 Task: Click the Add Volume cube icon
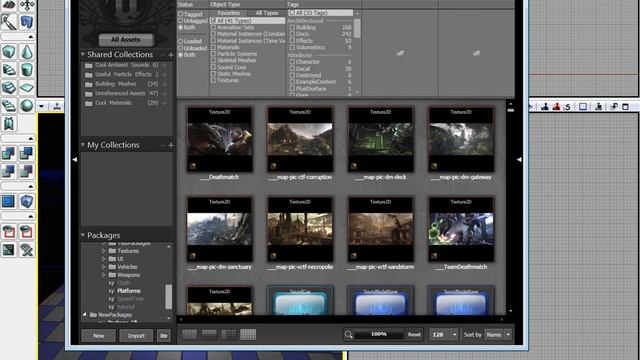pos(27,201)
